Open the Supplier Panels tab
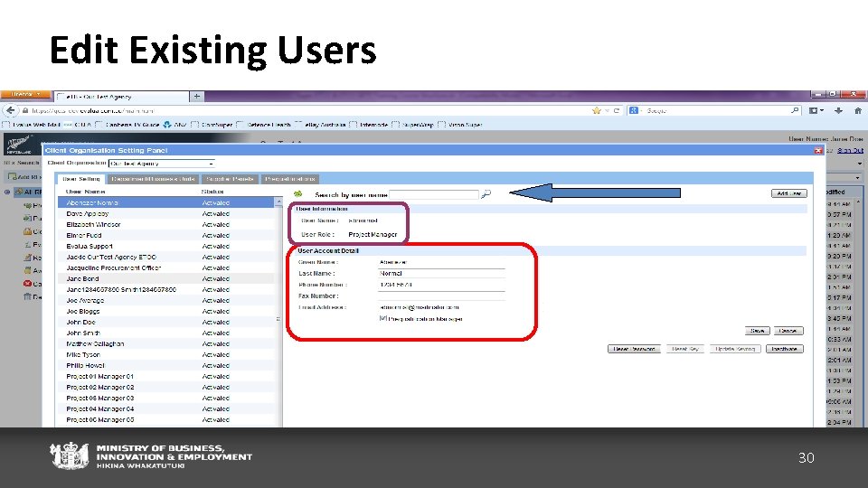The image size is (868, 488). tap(230, 179)
